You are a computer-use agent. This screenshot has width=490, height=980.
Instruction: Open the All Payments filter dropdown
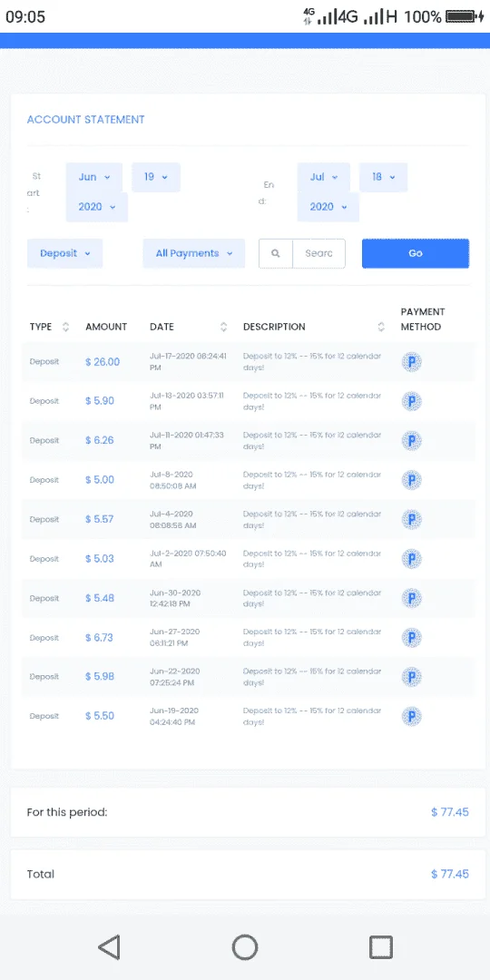[x=194, y=254]
